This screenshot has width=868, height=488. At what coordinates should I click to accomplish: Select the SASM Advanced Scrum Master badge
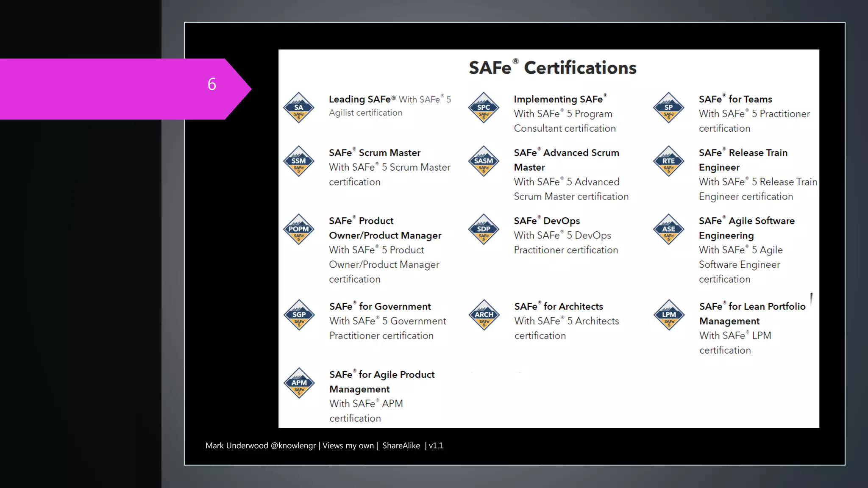pyautogui.click(x=484, y=161)
